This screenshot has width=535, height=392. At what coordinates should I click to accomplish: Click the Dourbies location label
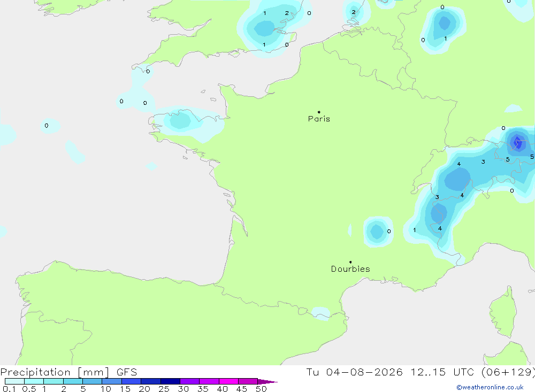click(x=350, y=269)
